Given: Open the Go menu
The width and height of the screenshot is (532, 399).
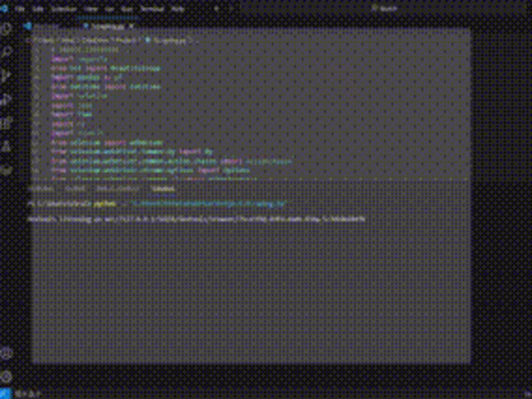Looking at the screenshot, I should point(109,9).
